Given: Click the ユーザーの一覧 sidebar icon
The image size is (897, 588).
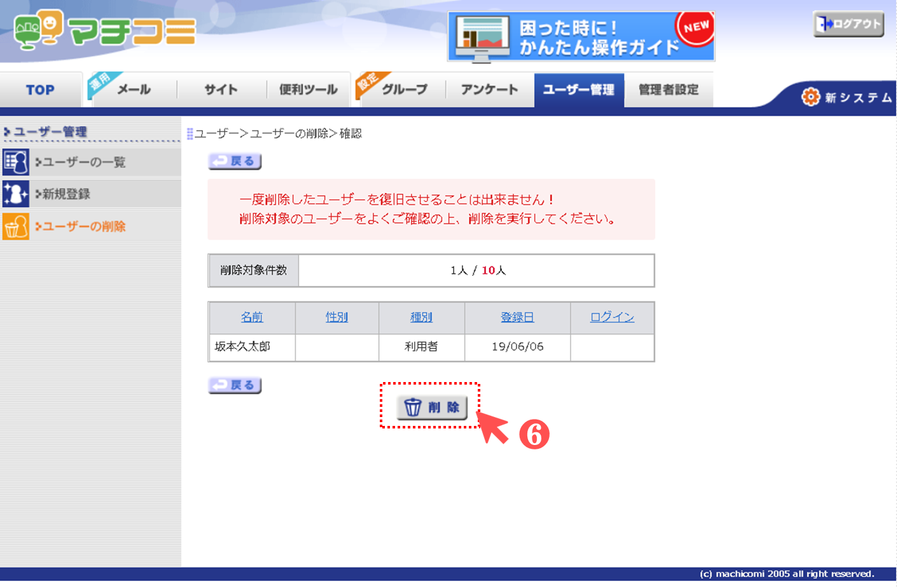Looking at the screenshot, I should pos(16,162).
